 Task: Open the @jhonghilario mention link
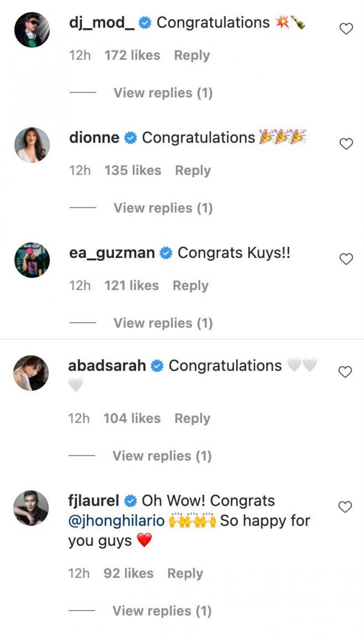(x=116, y=521)
